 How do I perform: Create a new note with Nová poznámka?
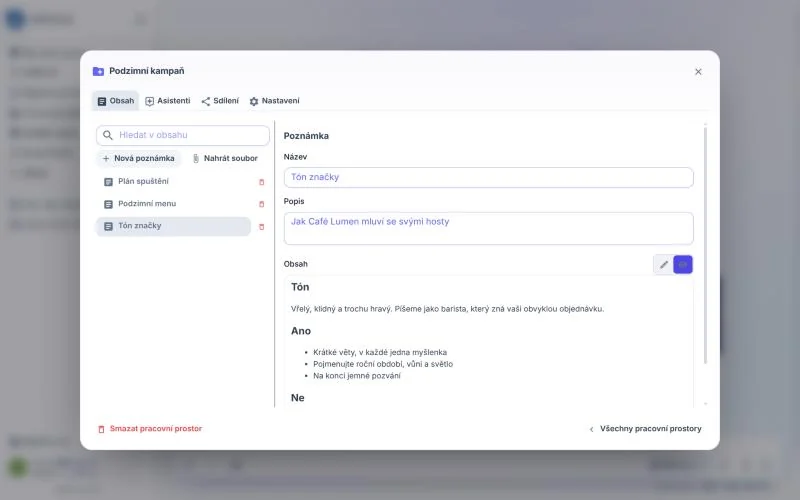(139, 159)
